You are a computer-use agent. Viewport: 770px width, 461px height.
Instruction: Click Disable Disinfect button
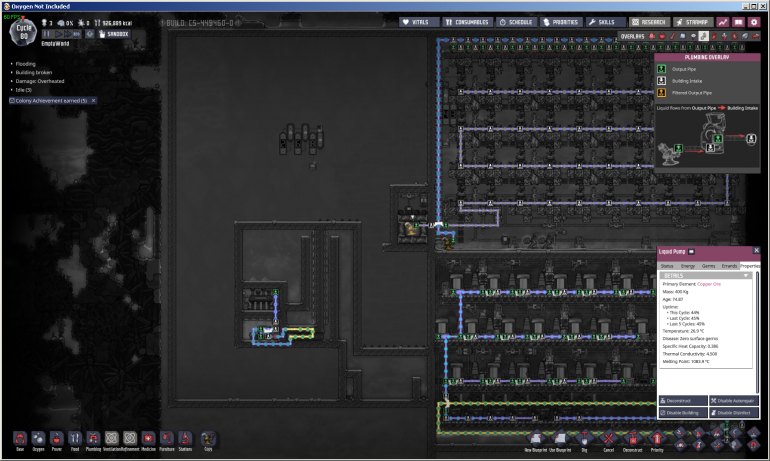click(x=734, y=412)
